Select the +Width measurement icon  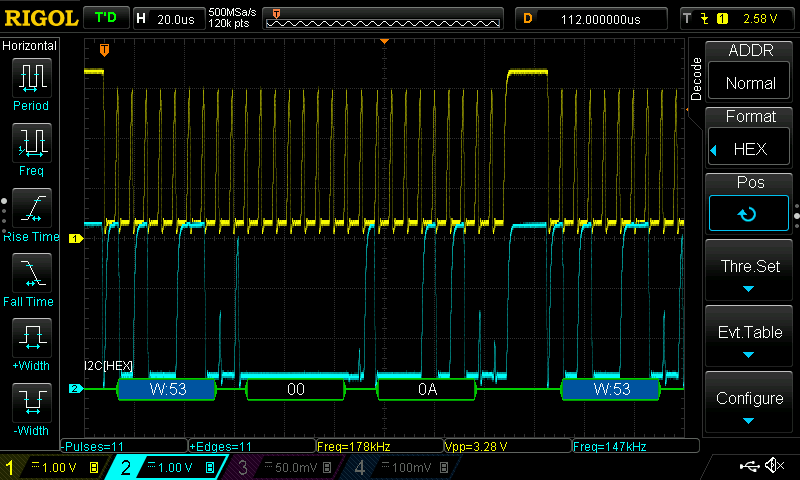(30, 337)
